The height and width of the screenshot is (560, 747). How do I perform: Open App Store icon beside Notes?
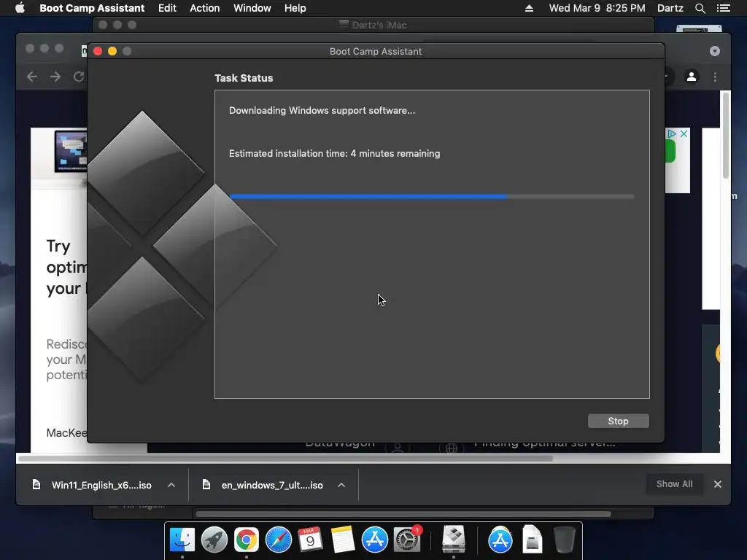click(374, 540)
